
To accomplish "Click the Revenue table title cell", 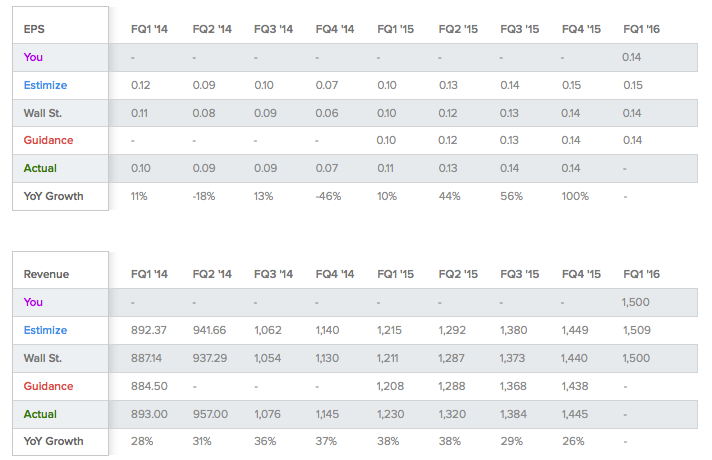I will 60,270.
